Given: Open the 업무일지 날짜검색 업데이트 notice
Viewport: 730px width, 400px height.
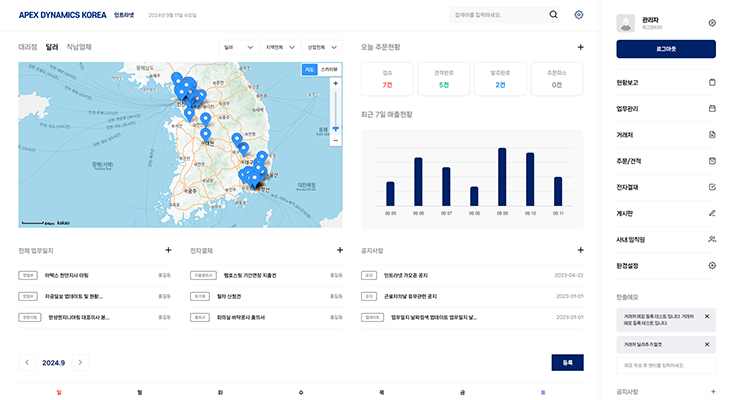Looking at the screenshot, I should tap(433, 317).
